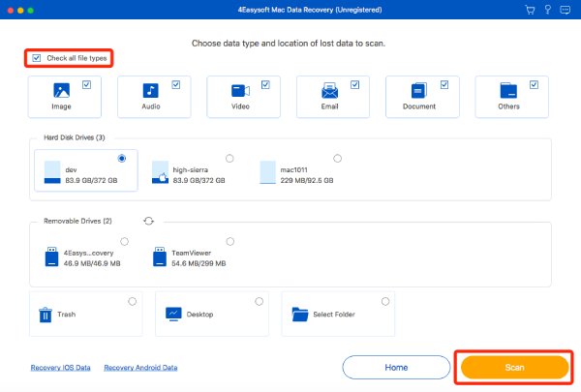This screenshot has height=392, width=581.
Task: Select the Trash radio button
Action: pos(133,301)
